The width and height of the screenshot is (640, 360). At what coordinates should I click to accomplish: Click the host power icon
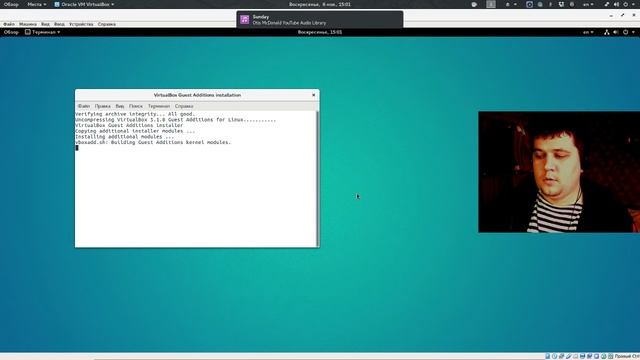click(626, 4)
